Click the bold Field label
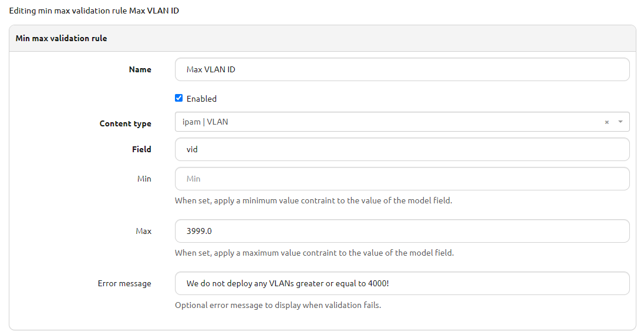 [x=141, y=149]
